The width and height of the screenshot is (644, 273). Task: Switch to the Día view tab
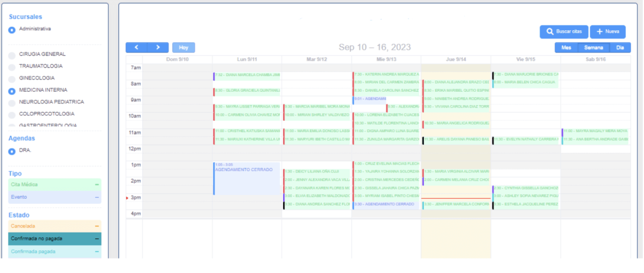[x=620, y=48]
